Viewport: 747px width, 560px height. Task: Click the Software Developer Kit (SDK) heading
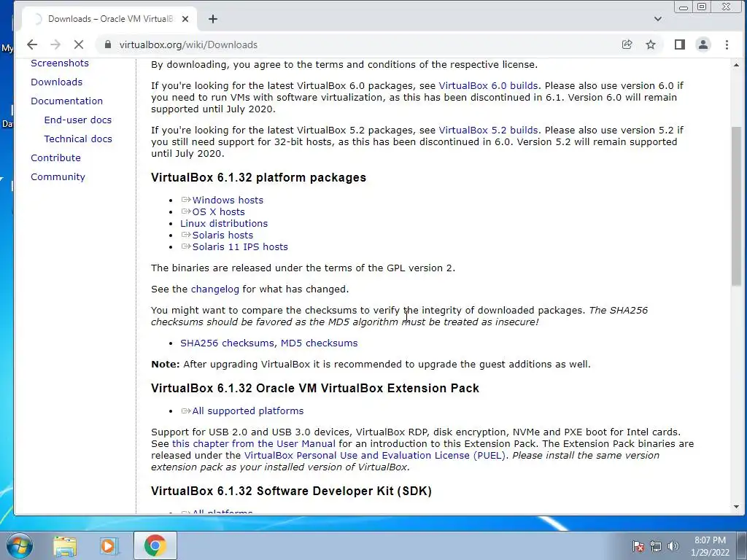291,491
